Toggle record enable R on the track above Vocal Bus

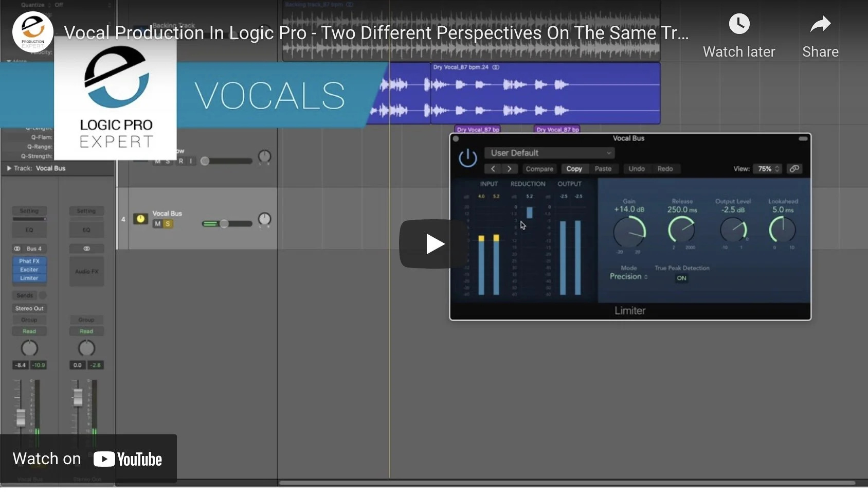[181, 161]
